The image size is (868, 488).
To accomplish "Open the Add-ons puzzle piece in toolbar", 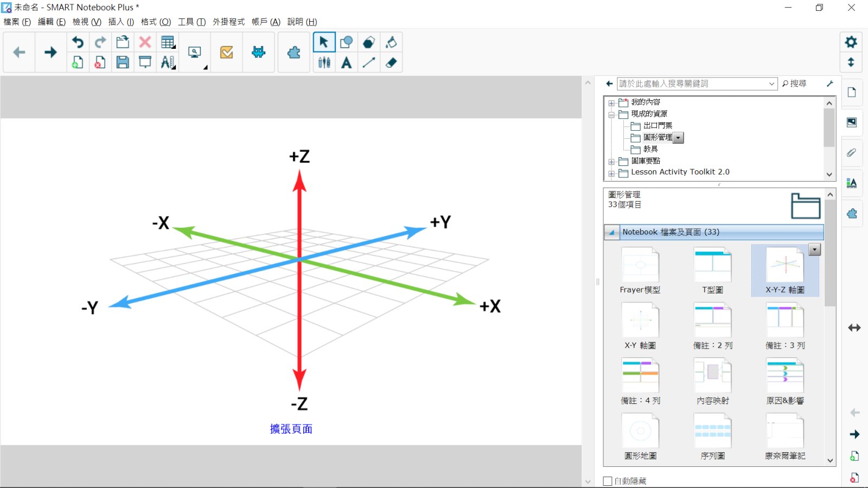I will [293, 53].
